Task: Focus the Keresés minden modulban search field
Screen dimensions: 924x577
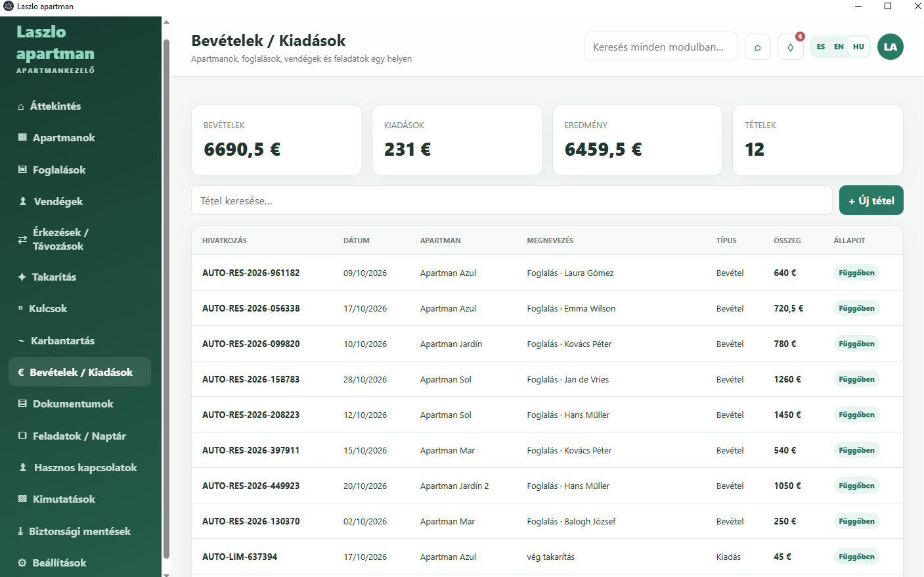Action: click(661, 47)
